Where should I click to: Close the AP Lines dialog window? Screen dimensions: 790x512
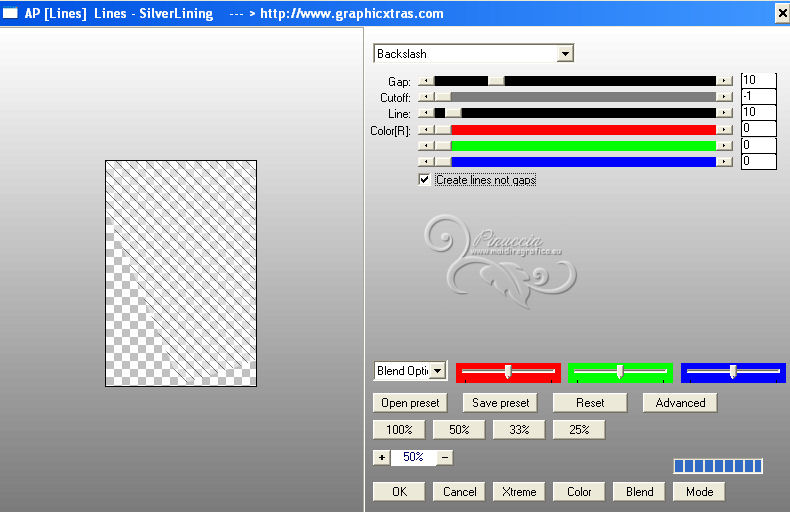tap(782, 13)
